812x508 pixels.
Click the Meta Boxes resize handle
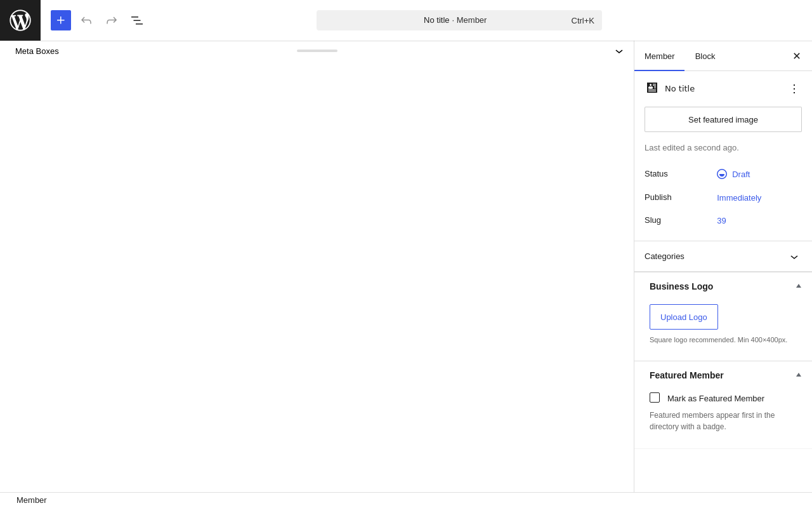point(317,51)
